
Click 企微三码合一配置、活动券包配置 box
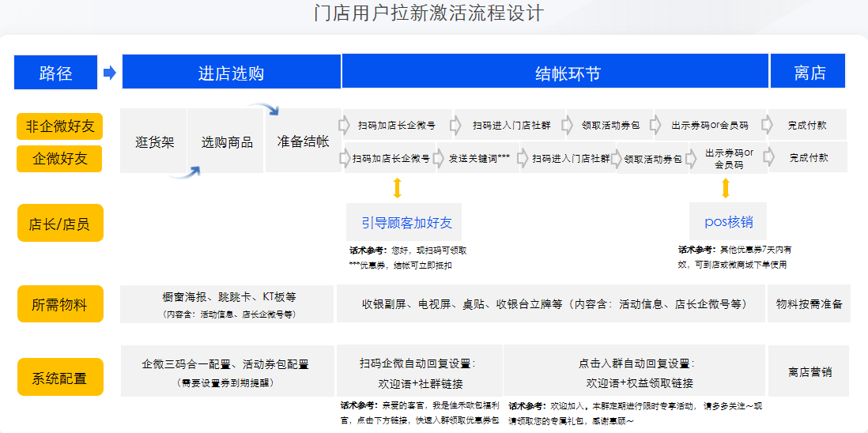[x=228, y=371]
